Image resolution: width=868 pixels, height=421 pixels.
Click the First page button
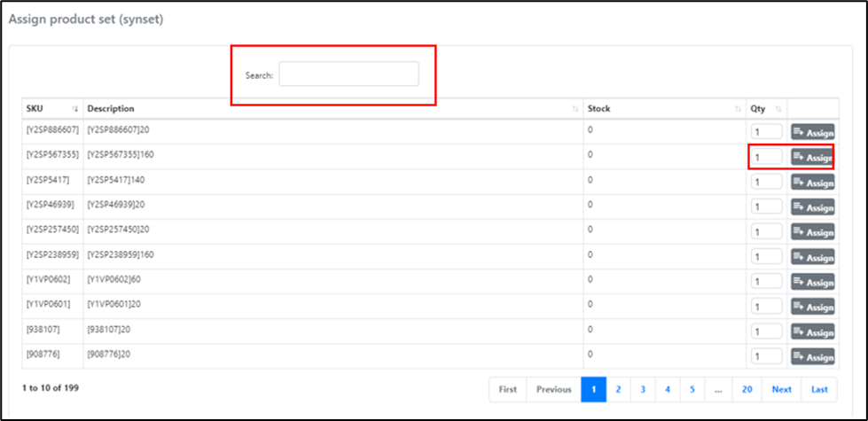(x=507, y=389)
